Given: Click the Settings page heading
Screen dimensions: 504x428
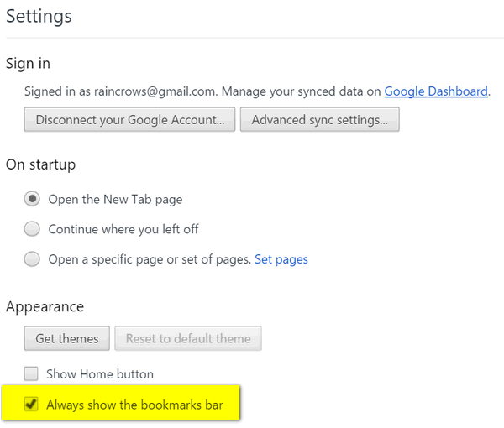Looking at the screenshot, I should (x=39, y=16).
